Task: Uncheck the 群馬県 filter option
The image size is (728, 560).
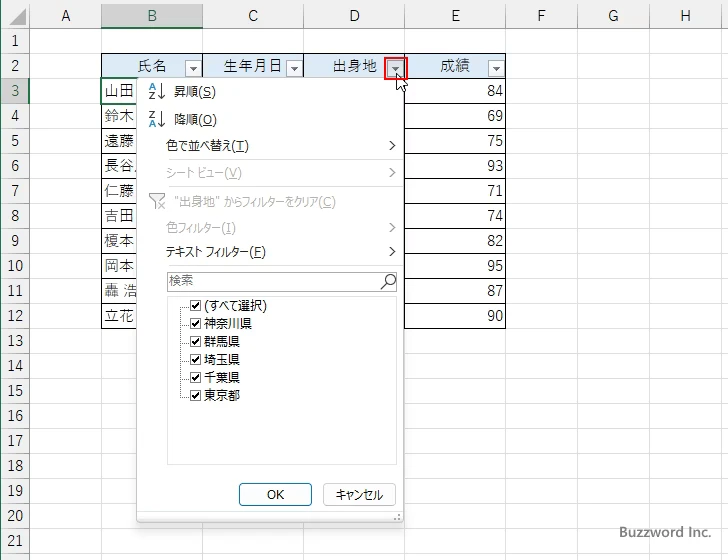Action: (196, 342)
